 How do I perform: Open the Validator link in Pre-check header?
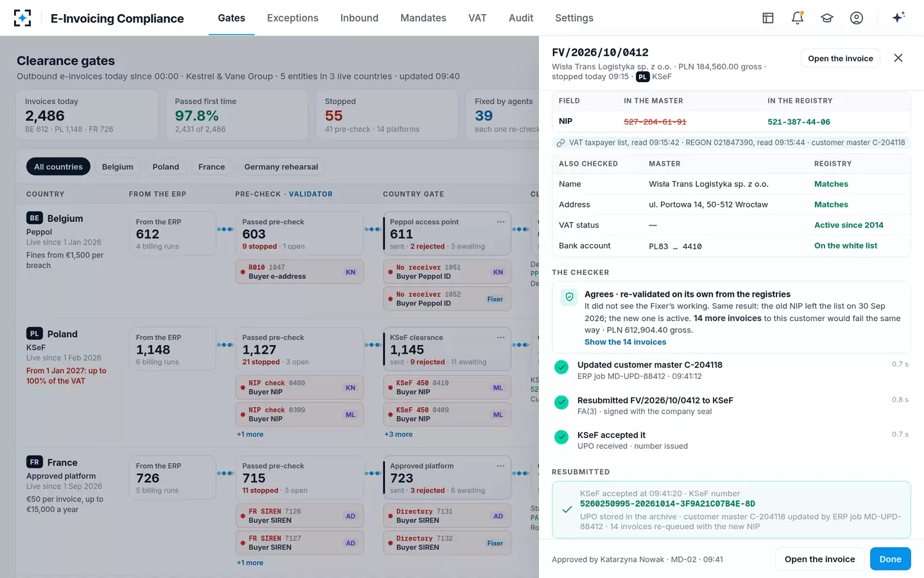click(x=311, y=194)
